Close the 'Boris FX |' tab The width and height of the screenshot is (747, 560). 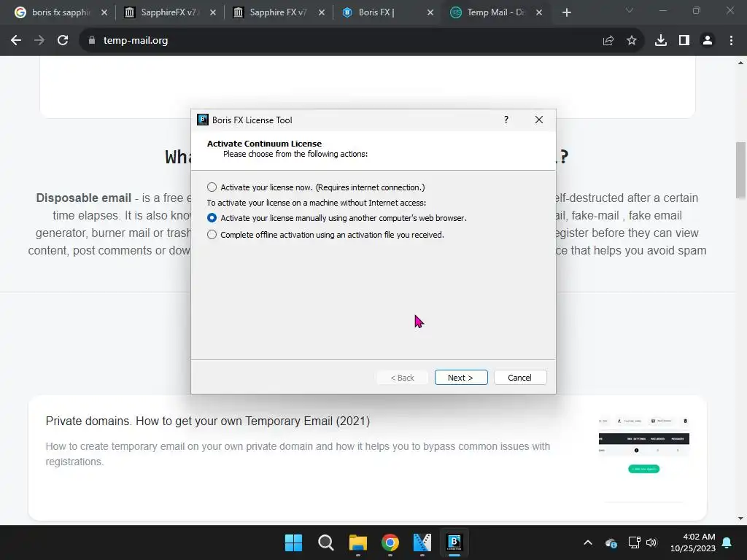point(430,13)
